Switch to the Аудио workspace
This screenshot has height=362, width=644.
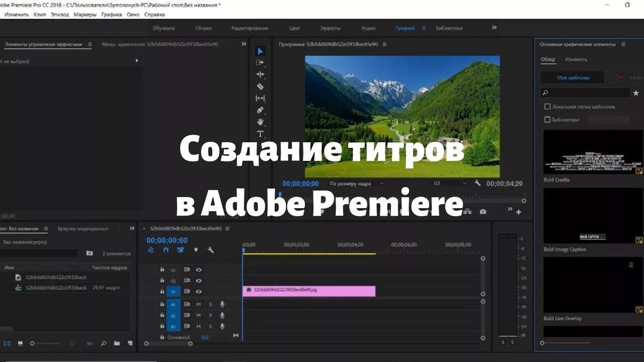click(368, 28)
